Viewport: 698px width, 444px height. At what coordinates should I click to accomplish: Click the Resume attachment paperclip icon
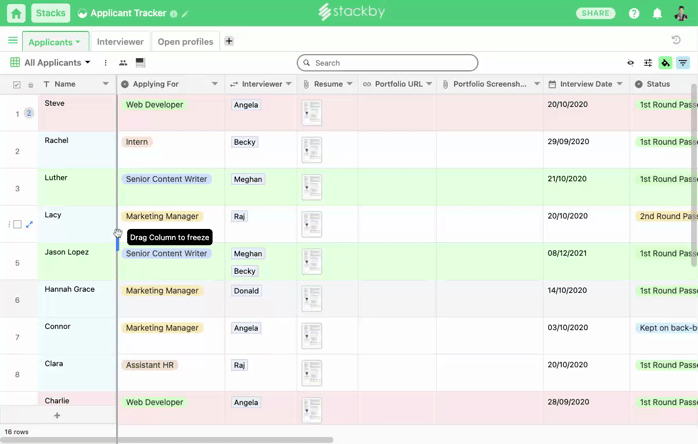click(306, 84)
